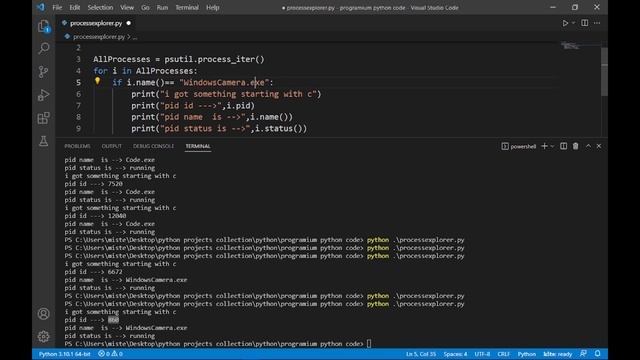The image size is (640, 360).
Task: Open the Explorer view in activity bar
Action: coord(44,26)
